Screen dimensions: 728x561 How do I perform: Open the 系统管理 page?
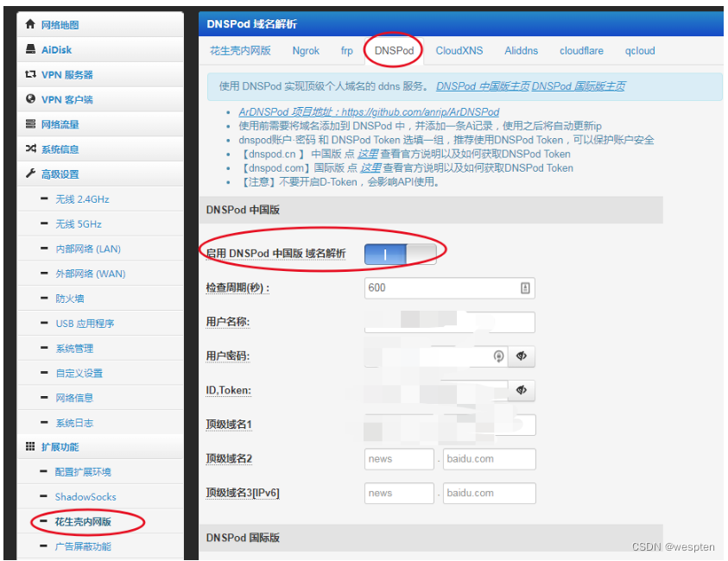(x=74, y=349)
